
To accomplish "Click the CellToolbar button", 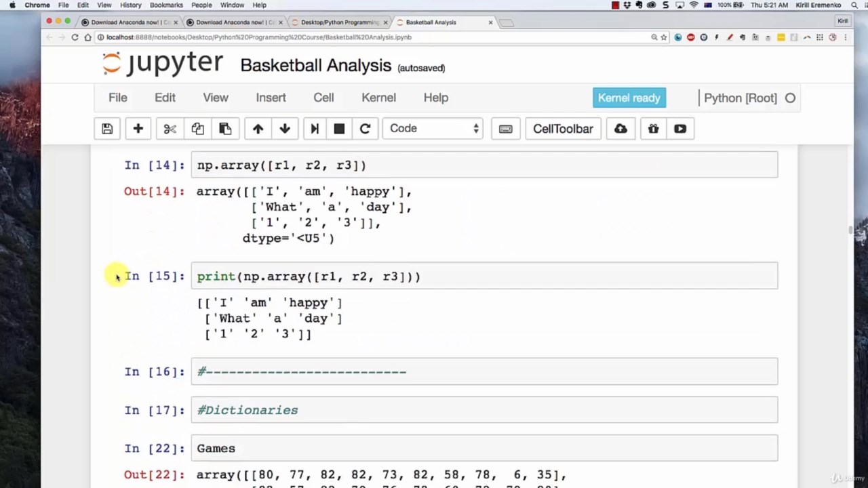I will 563,129.
